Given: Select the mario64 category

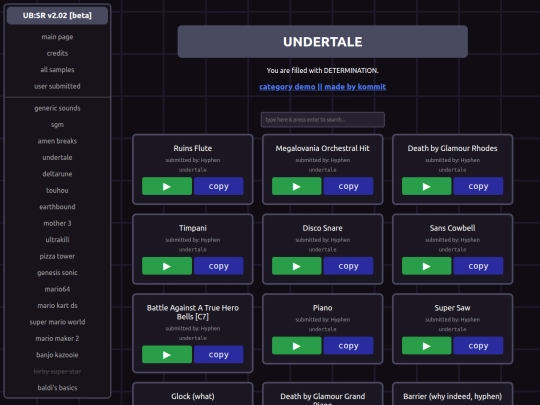Looking at the screenshot, I should (x=57, y=289).
